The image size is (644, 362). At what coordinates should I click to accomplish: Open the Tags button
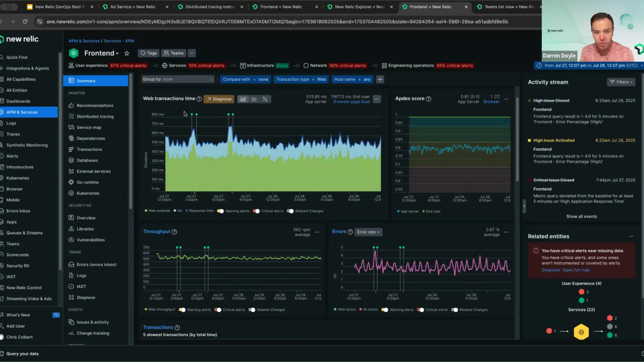tap(149, 53)
